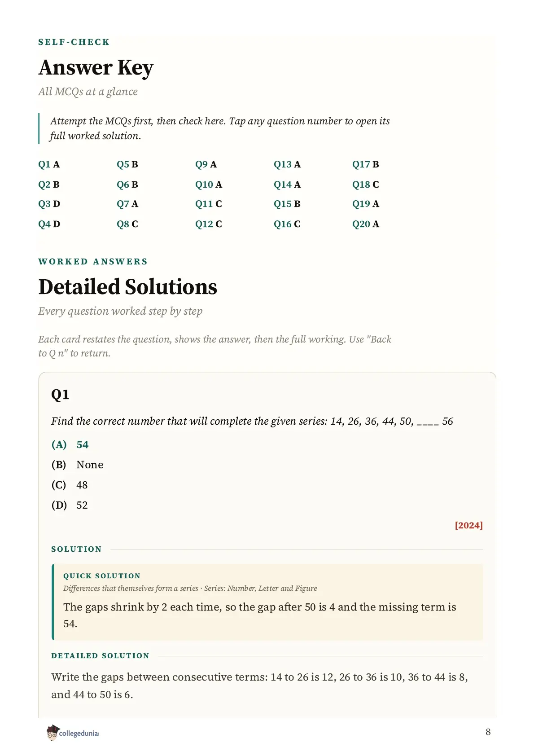Image resolution: width=534 pixels, height=756 pixels.
Task: Select option (C) 48 in Q1
Action: (70, 485)
